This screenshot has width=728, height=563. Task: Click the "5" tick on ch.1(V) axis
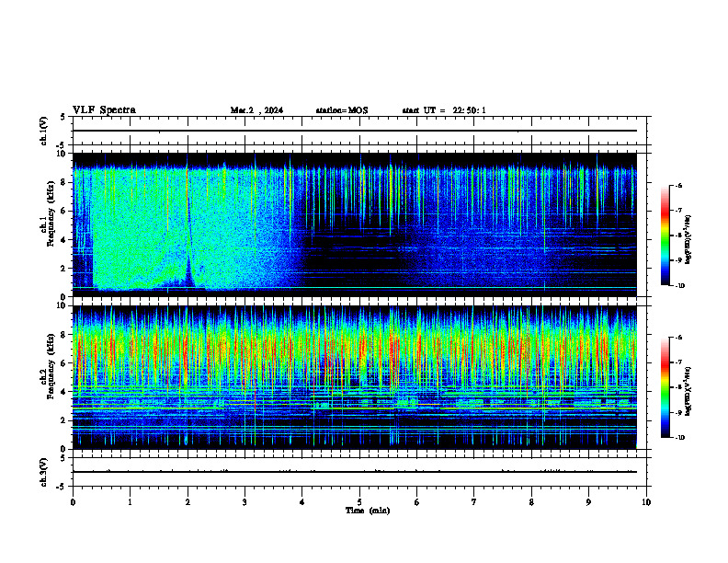(x=63, y=117)
